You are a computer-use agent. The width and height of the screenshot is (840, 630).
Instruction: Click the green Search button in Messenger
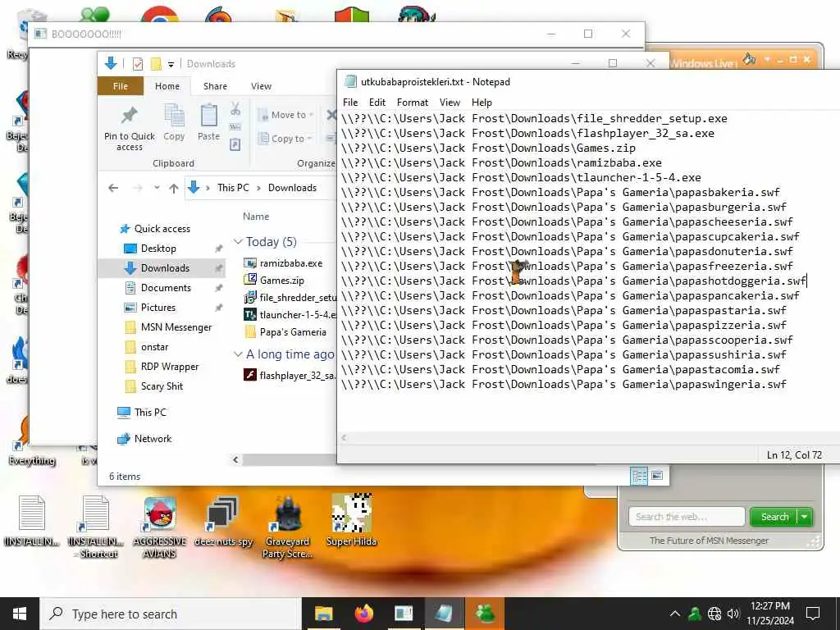[x=774, y=517]
